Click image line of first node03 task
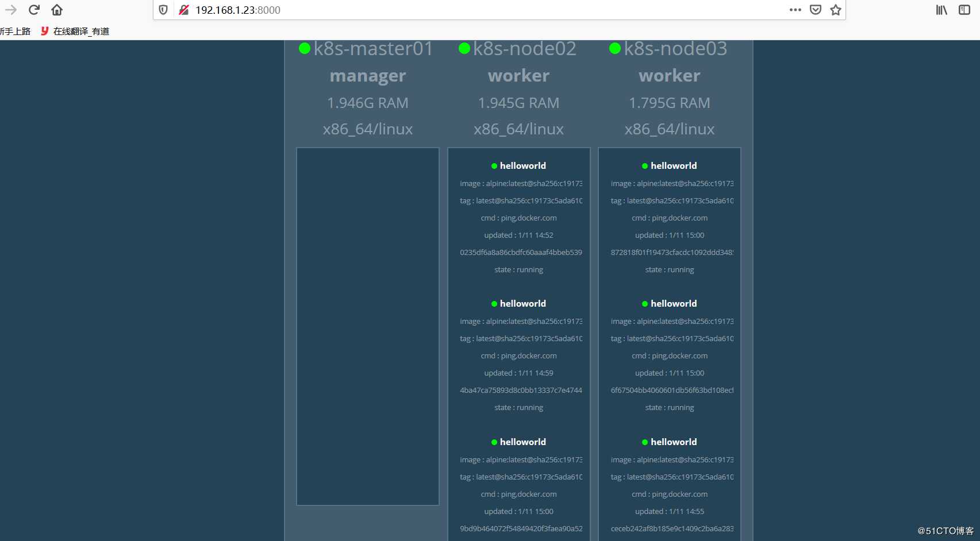The height and width of the screenshot is (541, 980). (672, 184)
